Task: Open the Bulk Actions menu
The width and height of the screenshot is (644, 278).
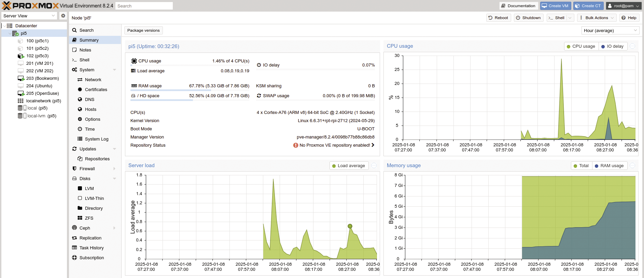Action: pyautogui.click(x=597, y=18)
